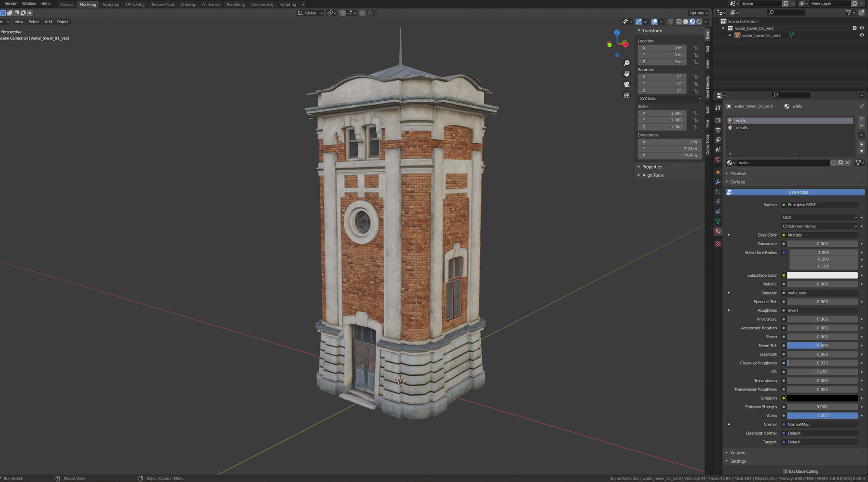Unlink the walls material datablock
Viewport: 868px width, 482px height.
(847, 163)
